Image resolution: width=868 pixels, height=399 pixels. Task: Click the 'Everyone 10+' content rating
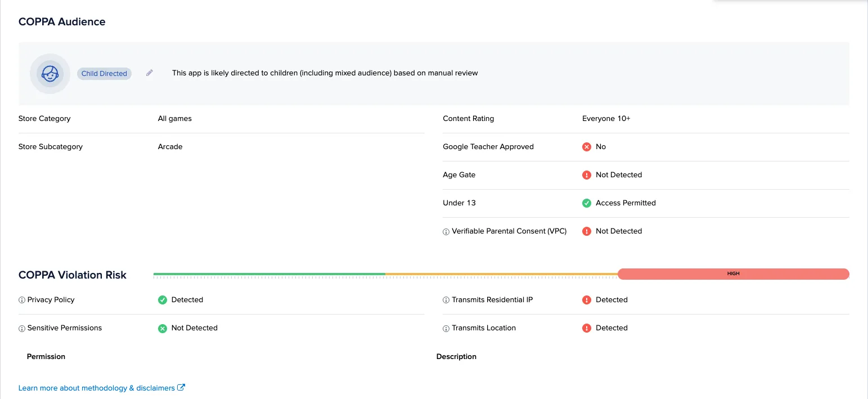606,119
